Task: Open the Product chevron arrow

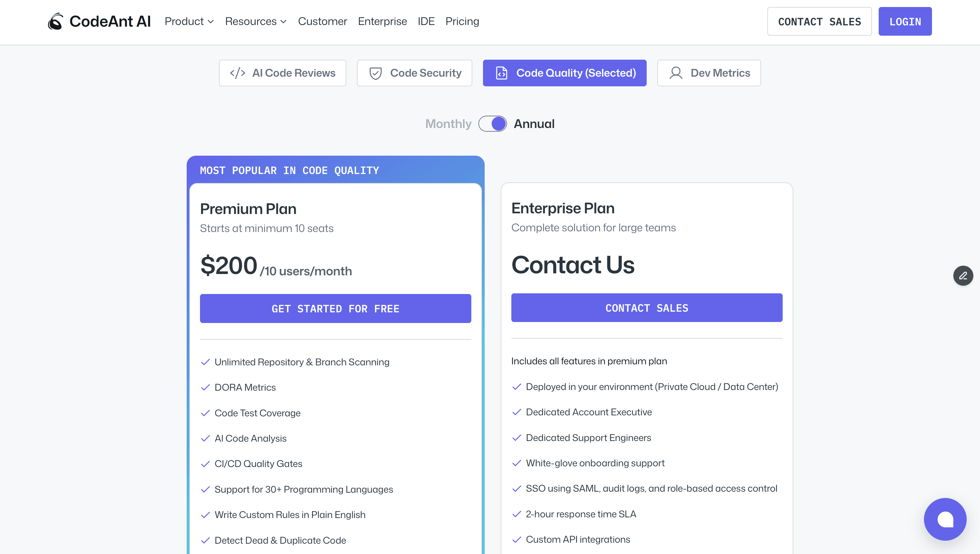Action: click(x=211, y=22)
